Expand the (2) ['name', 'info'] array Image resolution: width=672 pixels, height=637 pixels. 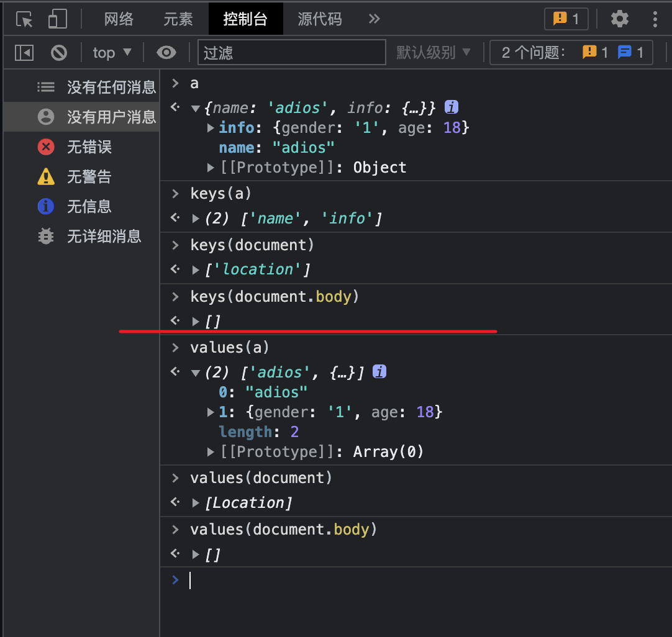(196, 219)
